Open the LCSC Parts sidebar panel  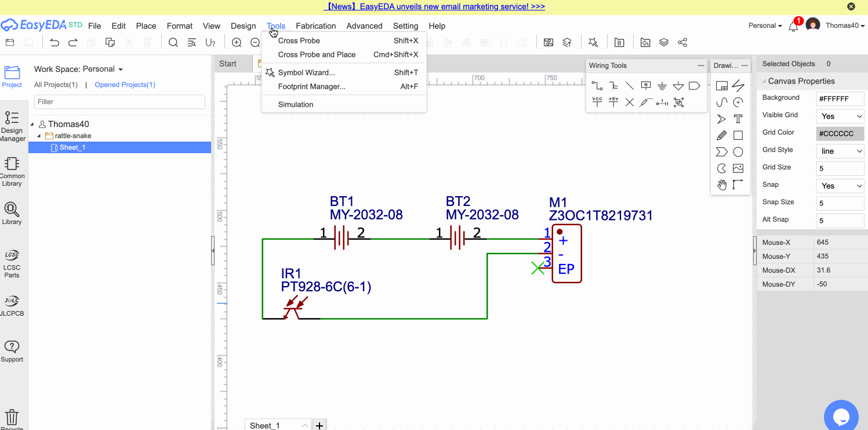click(x=12, y=264)
